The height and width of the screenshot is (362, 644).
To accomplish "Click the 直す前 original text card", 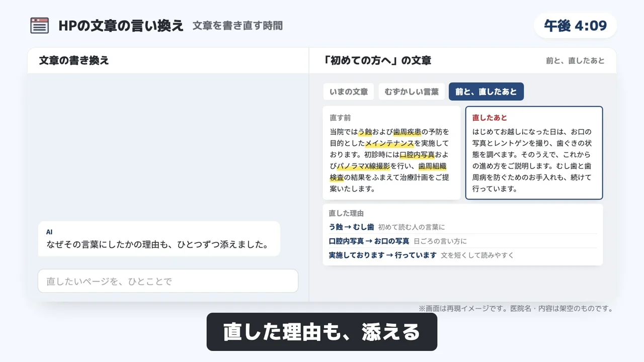I will [x=391, y=153].
